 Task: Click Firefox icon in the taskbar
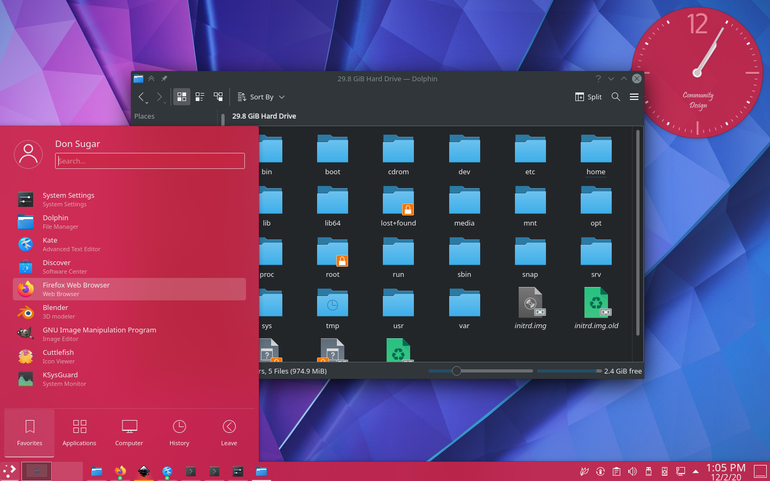click(120, 471)
